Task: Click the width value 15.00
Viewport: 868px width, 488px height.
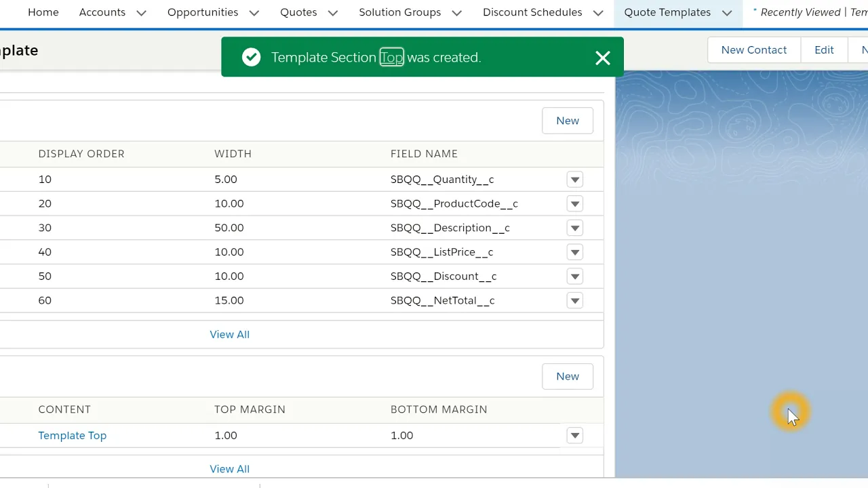Action: (229, 300)
